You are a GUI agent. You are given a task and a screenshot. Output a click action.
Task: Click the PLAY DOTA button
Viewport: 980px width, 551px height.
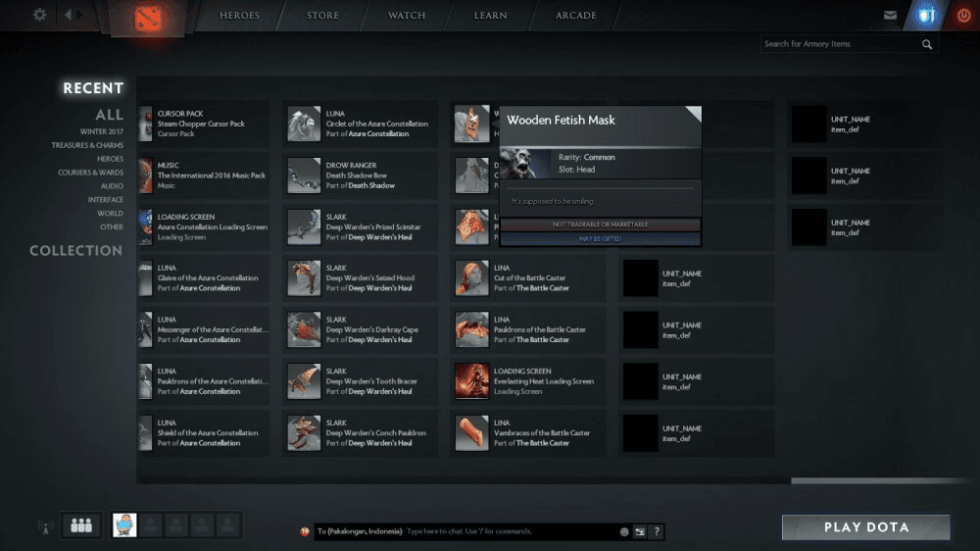click(x=865, y=527)
